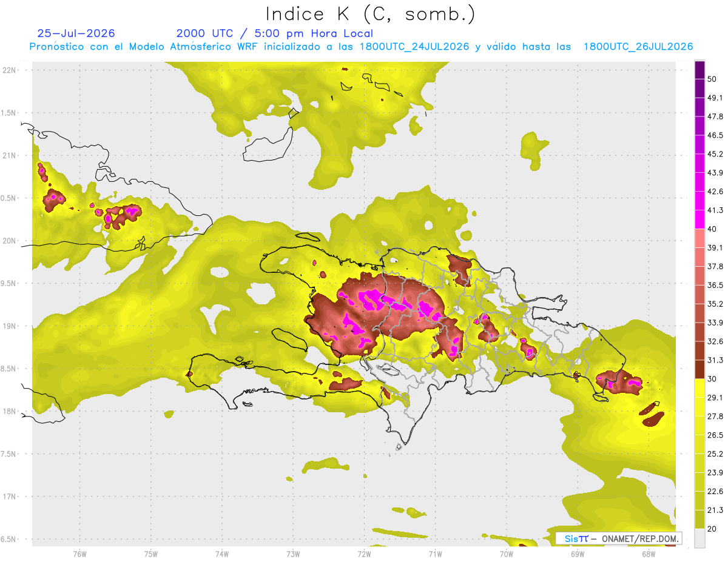Select the "76W" longitude label
The height and width of the screenshot is (562, 728).
coord(79,554)
